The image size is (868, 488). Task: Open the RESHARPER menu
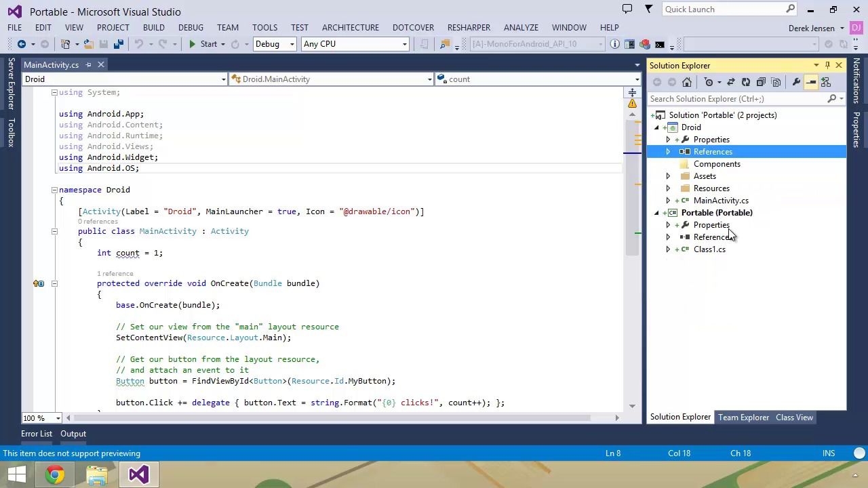point(469,28)
